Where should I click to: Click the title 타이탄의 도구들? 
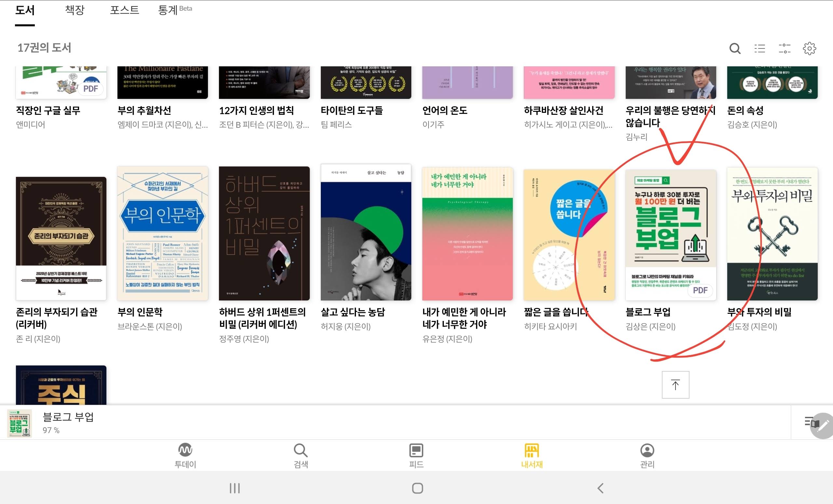pos(352,111)
